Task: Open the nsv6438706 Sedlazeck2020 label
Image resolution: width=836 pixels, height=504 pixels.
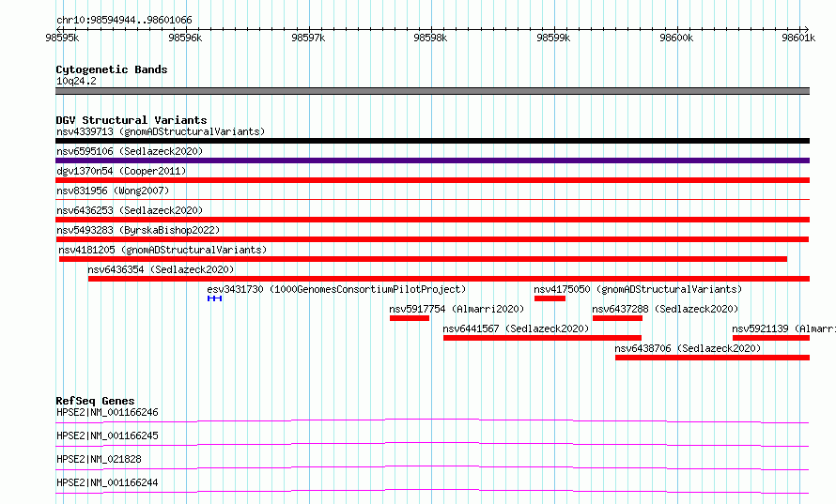Action: coord(688,348)
